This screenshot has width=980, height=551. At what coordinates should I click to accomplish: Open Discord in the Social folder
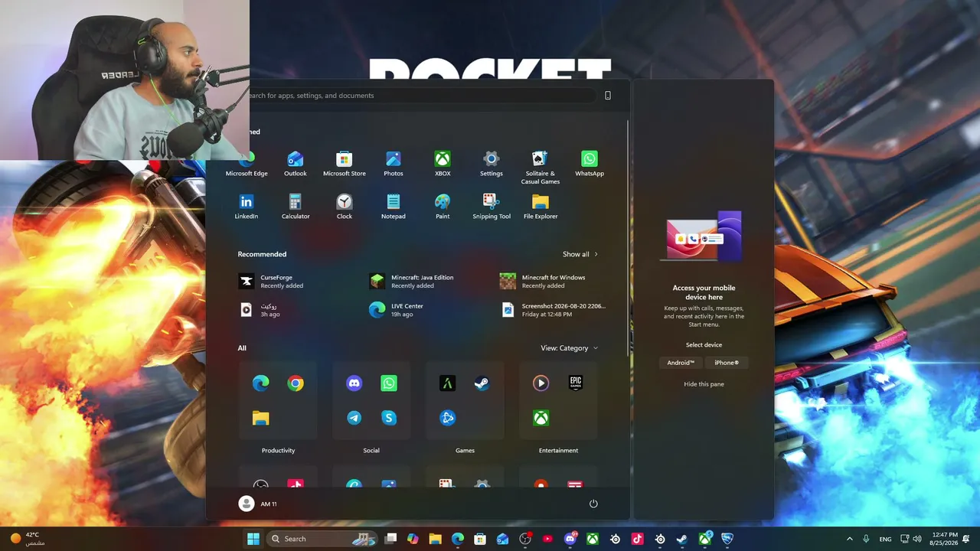(x=354, y=383)
